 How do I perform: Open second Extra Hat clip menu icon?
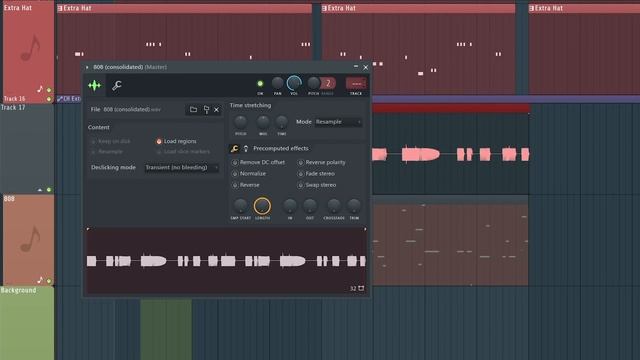tap(324, 8)
